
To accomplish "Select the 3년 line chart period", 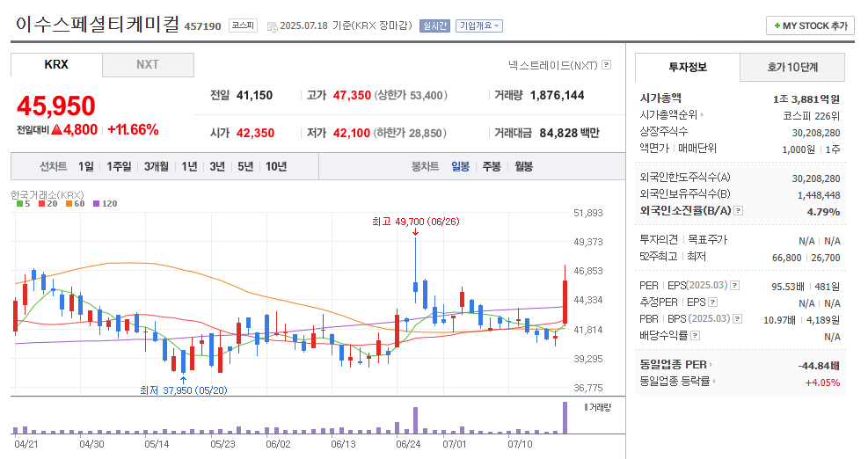I will (217, 166).
